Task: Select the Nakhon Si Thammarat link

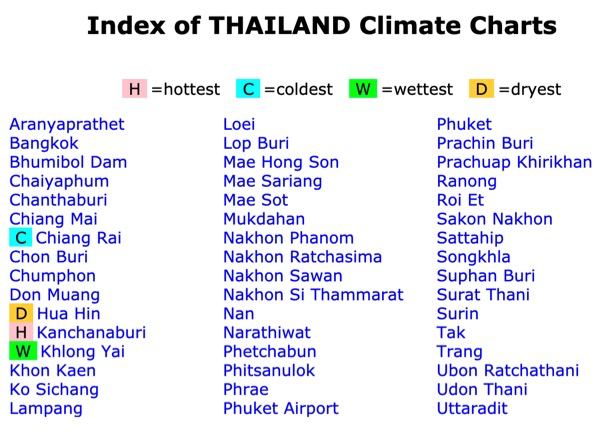Action: pyautogui.click(x=313, y=295)
